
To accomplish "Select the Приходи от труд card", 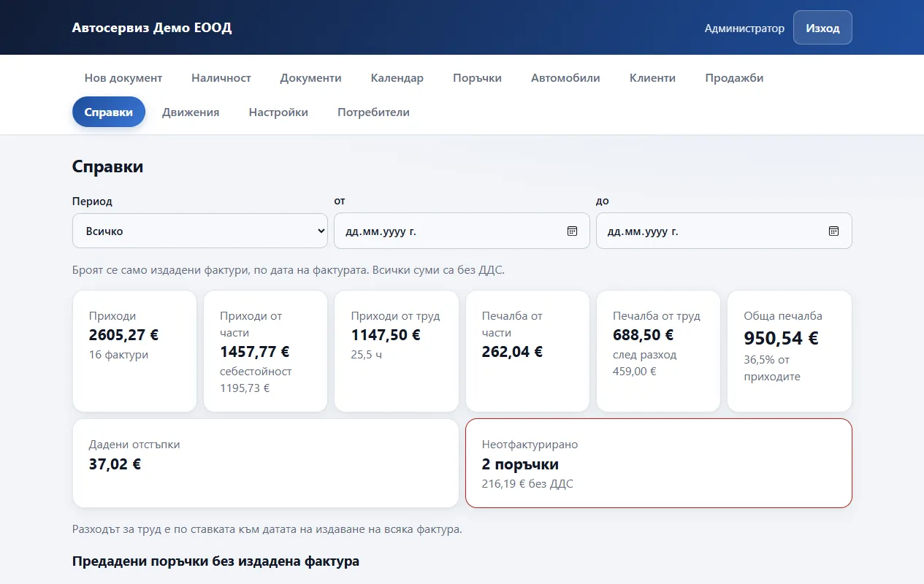I will click(x=397, y=351).
